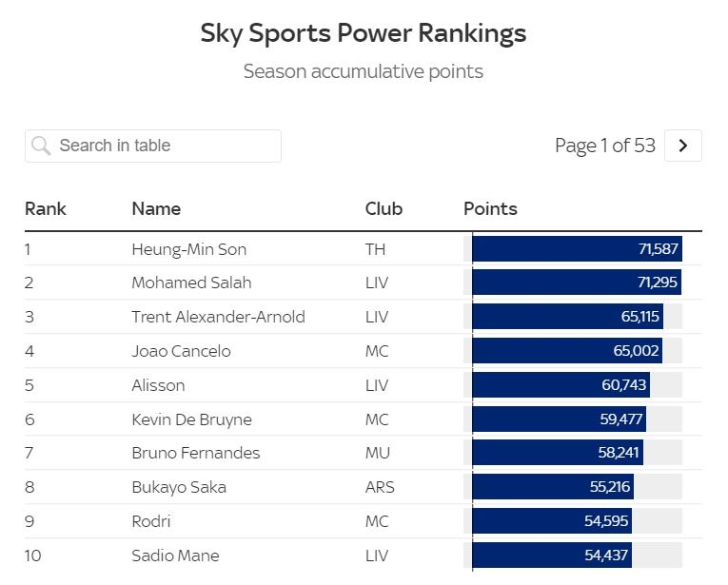Click the next page arrow button
Image resolution: width=728 pixels, height=585 pixels.
pos(682,146)
